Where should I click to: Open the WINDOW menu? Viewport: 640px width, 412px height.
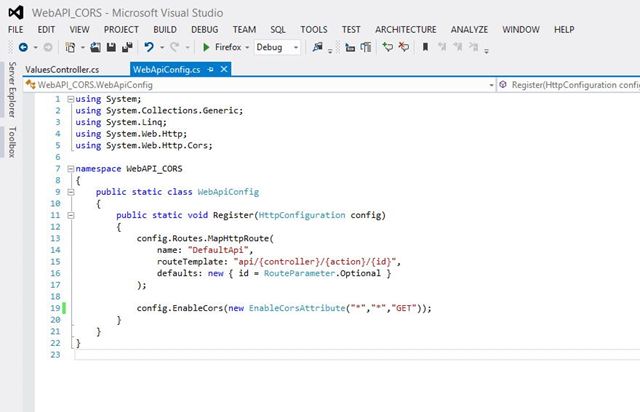(521, 29)
